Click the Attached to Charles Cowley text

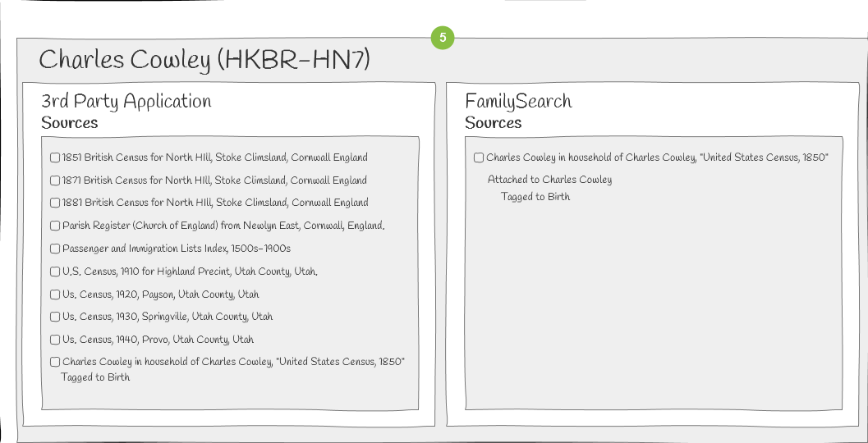click(x=549, y=180)
